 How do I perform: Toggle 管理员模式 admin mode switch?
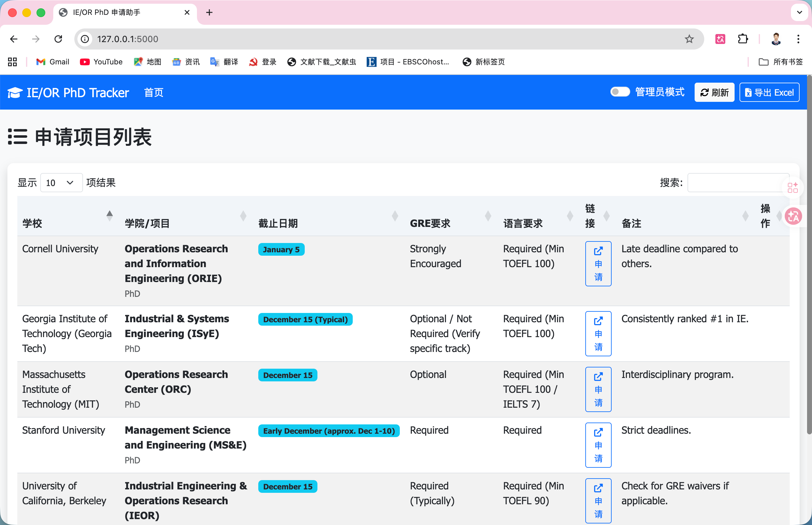pyautogui.click(x=620, y=92)
